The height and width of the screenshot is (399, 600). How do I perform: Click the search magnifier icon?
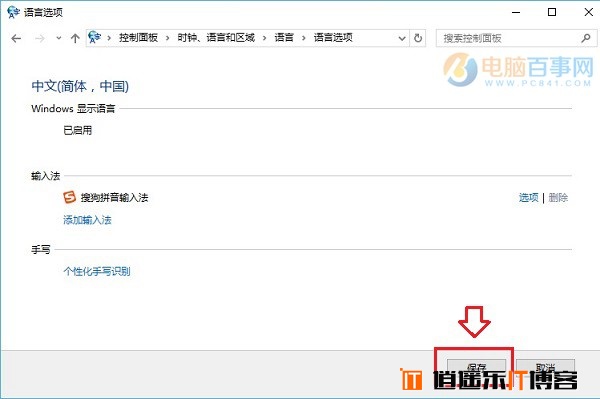point(586,38)
